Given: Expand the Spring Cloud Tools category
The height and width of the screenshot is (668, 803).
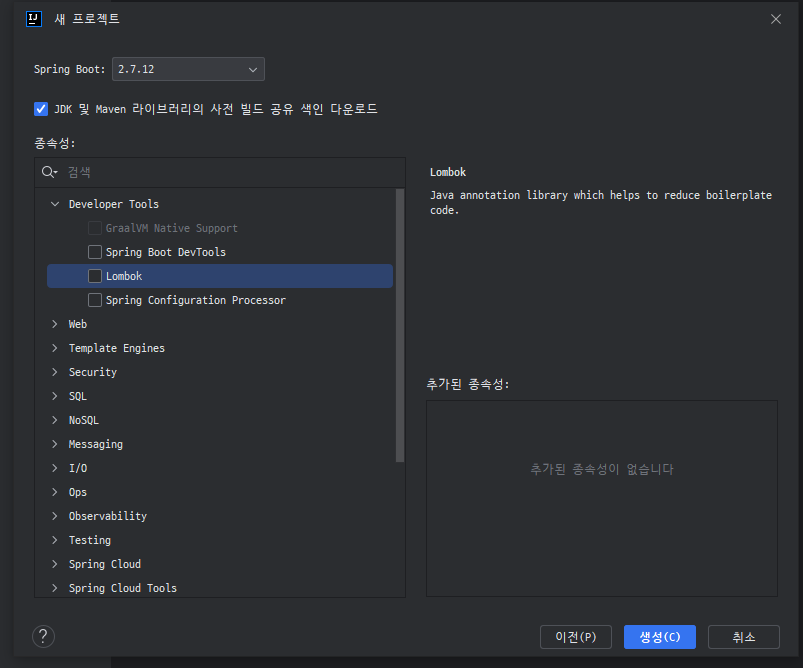Looking at the screenshot, I should pos(55,588).
